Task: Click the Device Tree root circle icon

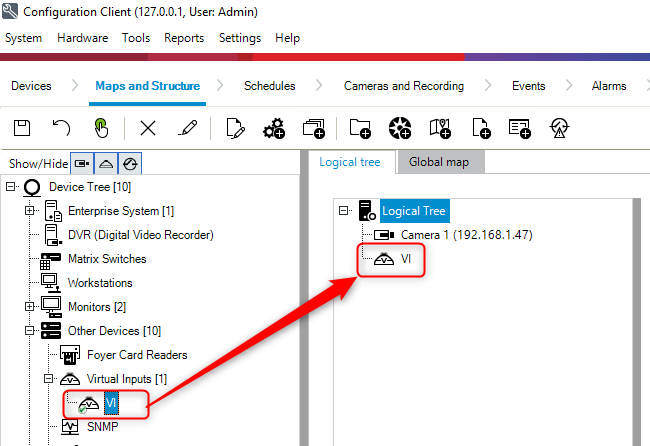Action: [32, 187]
